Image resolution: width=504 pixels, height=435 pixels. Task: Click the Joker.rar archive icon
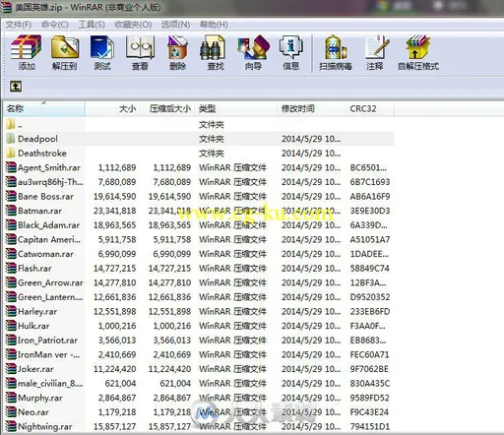[11, 369]
